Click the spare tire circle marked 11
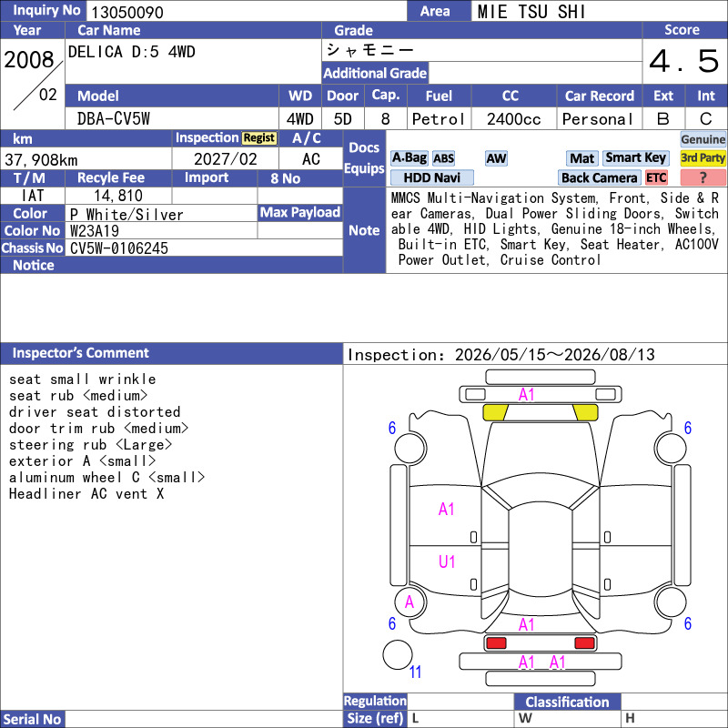728x728 pixels. click(x=398, y=654)
